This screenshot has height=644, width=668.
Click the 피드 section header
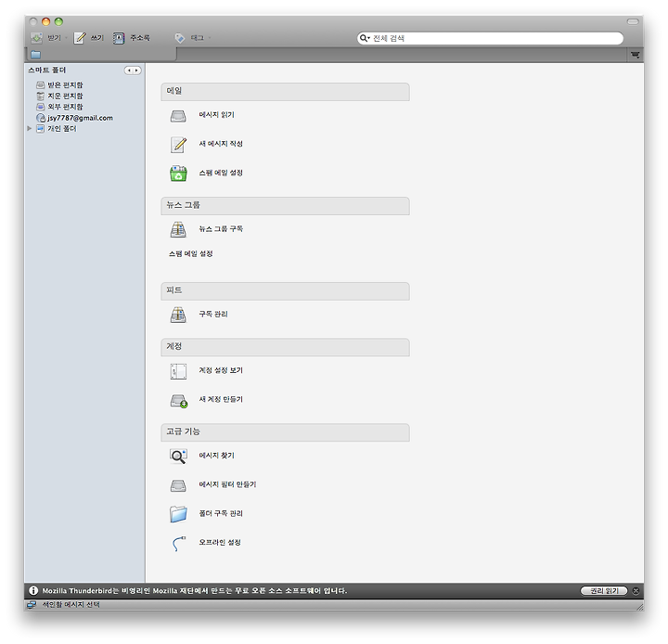point(285,291)
